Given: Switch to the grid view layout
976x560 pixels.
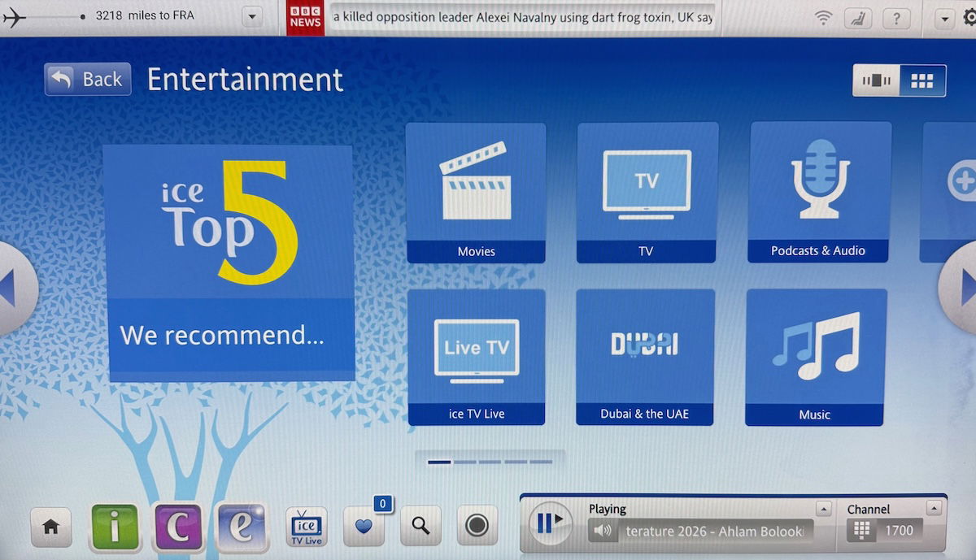Looking at the screenshot, I should 922,80.
